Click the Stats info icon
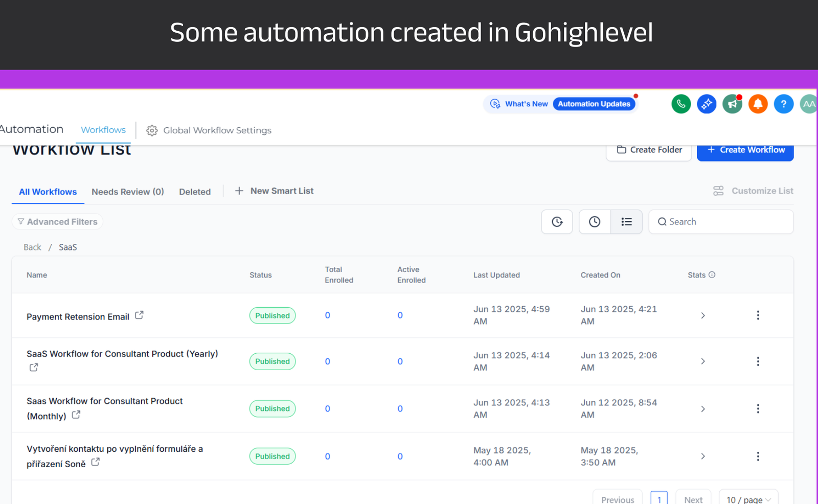 pos(712,275)
